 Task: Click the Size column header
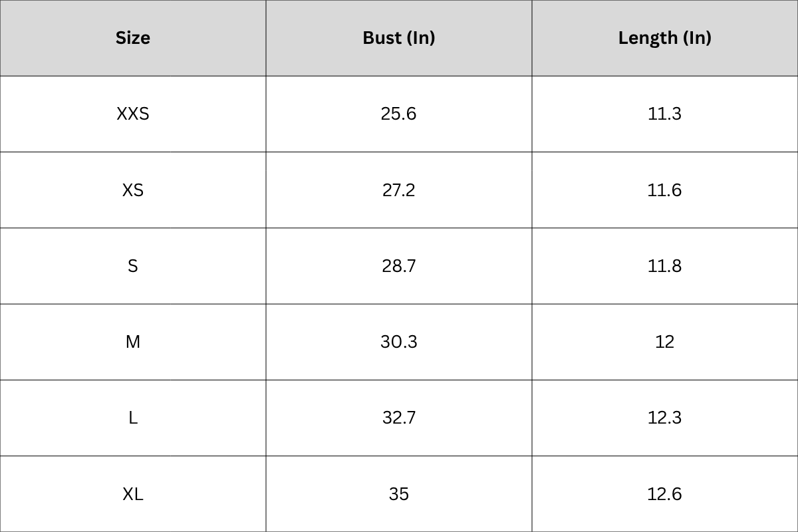(133, 38)
